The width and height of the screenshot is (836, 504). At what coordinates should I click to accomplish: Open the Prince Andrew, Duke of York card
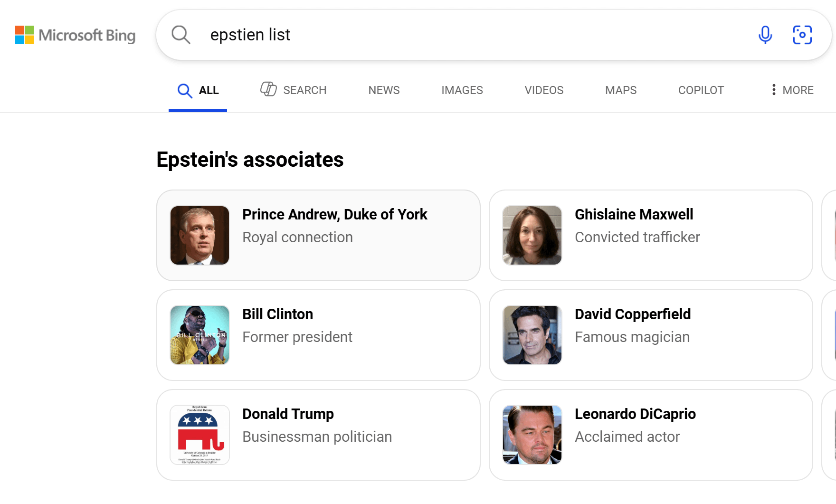[318, 235]
